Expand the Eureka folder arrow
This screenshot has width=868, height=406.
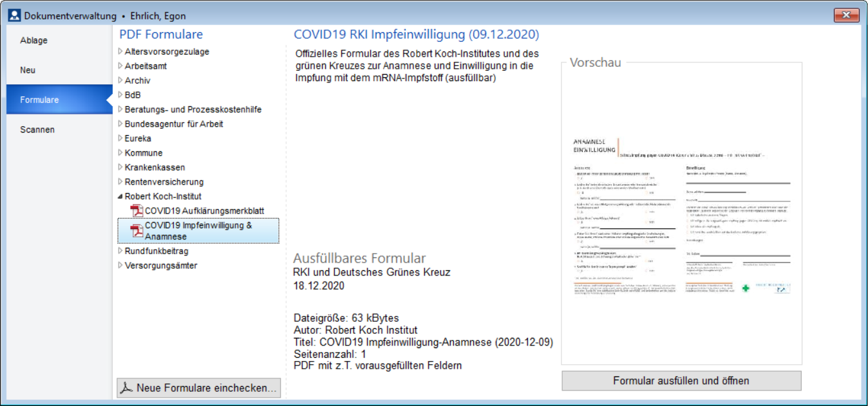120,138
